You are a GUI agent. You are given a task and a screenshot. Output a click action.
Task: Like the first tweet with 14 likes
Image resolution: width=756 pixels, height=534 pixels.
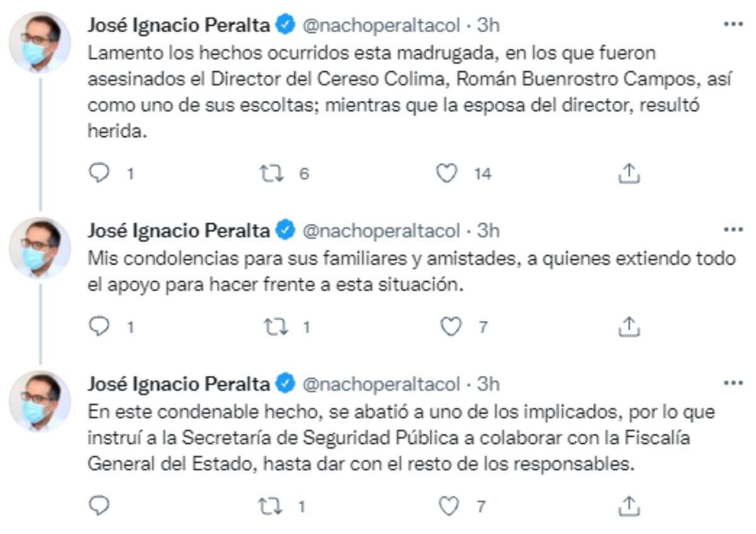[x=447, y=173]
